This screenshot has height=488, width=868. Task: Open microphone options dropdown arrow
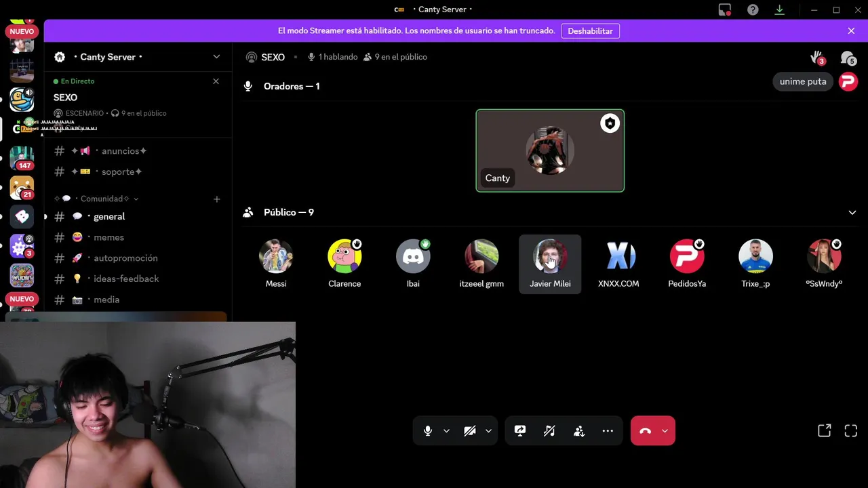pos(446,431)
